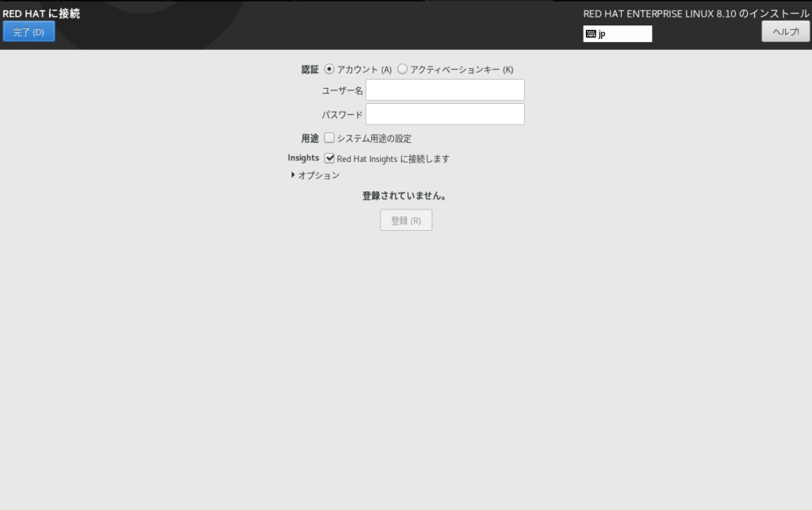Focus the ユーザー名 input field

[x=445, y=90]
